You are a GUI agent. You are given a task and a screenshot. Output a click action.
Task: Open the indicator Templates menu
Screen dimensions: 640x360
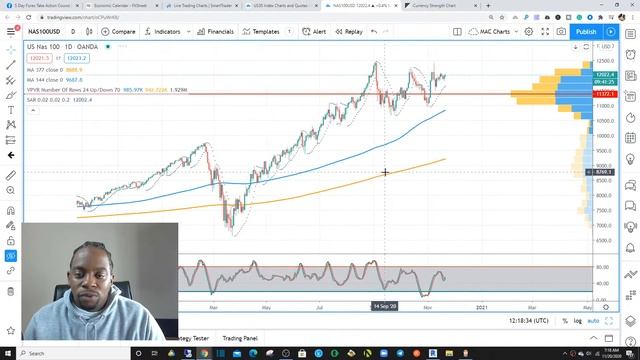pos(261,32)
